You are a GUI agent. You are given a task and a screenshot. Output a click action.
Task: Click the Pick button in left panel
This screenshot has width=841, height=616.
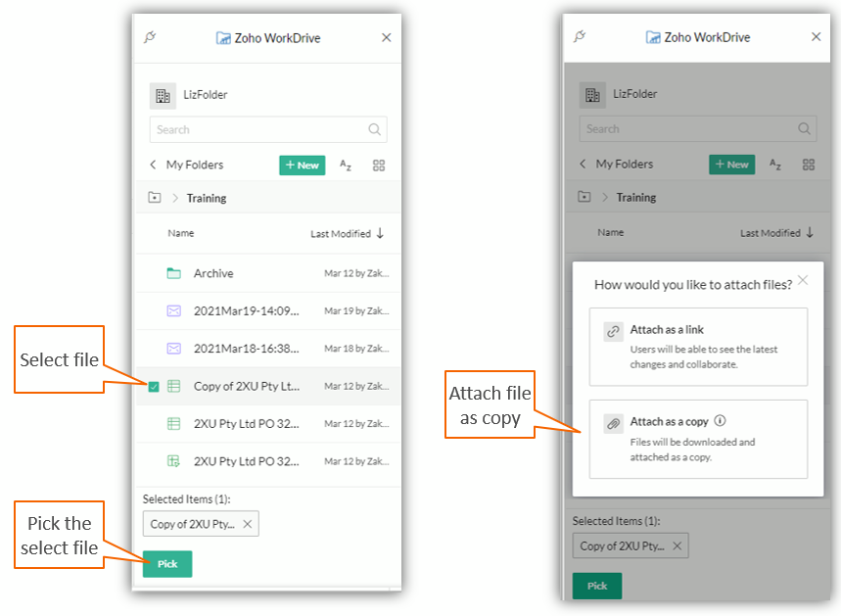pyautogui.click(x=167, y=564)
